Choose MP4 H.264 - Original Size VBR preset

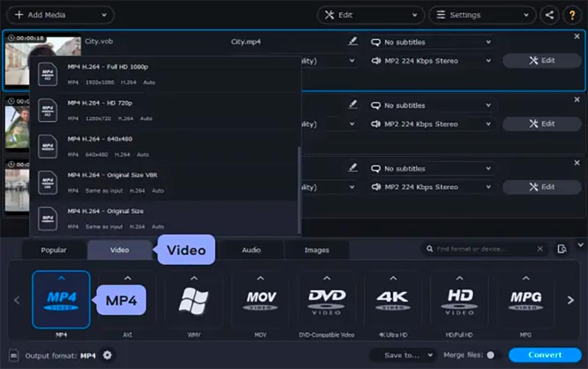point(164,182)
